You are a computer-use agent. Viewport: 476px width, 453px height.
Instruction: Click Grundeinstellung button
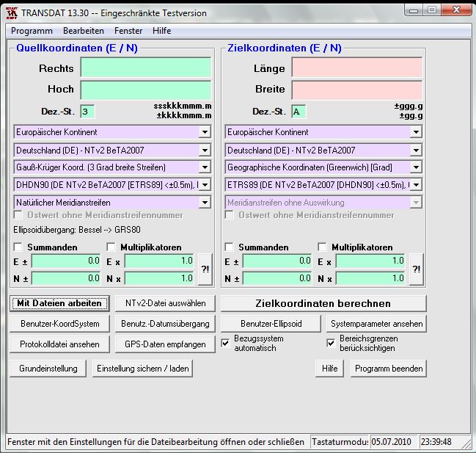tap(48, 369)
